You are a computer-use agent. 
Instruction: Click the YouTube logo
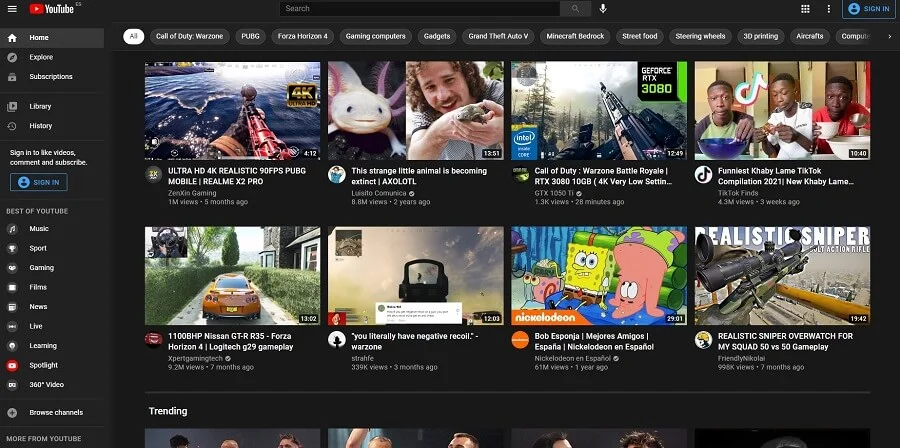52,9
